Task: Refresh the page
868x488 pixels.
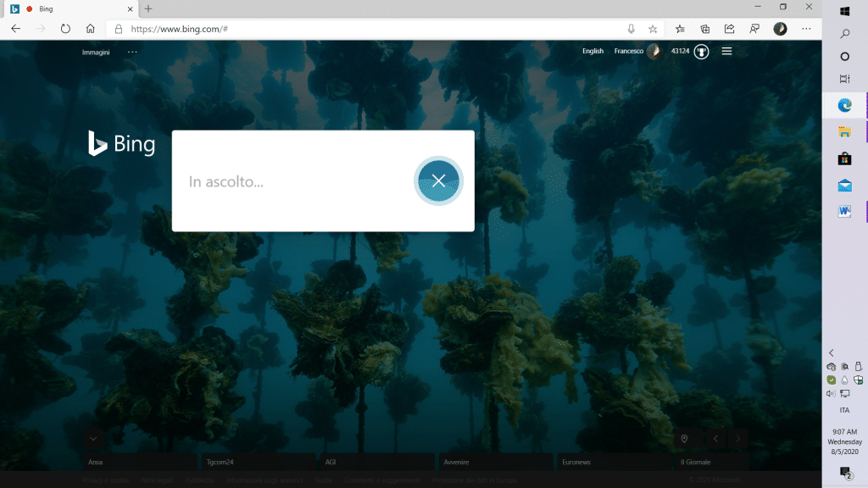Action: point(65,29)
